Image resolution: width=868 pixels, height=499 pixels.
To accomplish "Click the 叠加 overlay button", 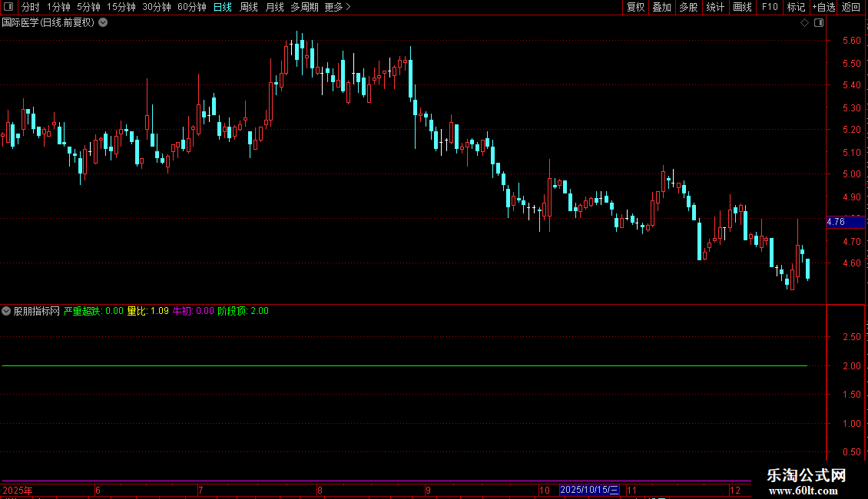I will pyautogui.click(x=661, y=7).
